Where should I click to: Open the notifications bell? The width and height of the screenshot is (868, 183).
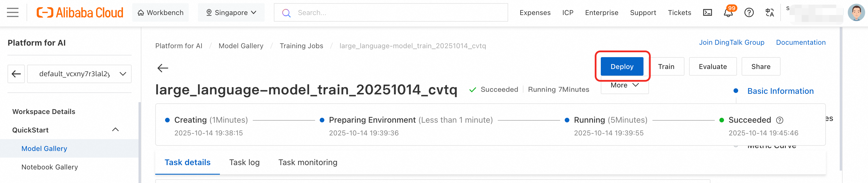coord(728,13)
